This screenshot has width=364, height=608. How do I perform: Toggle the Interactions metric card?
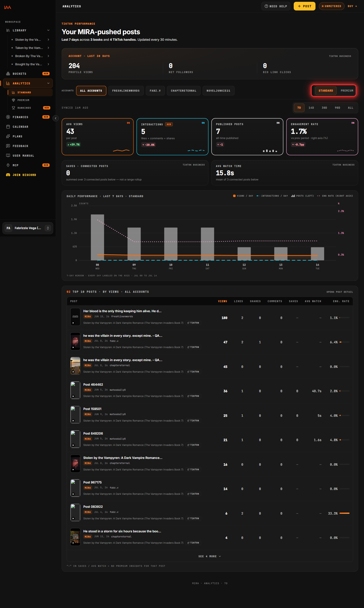(172, 137)
